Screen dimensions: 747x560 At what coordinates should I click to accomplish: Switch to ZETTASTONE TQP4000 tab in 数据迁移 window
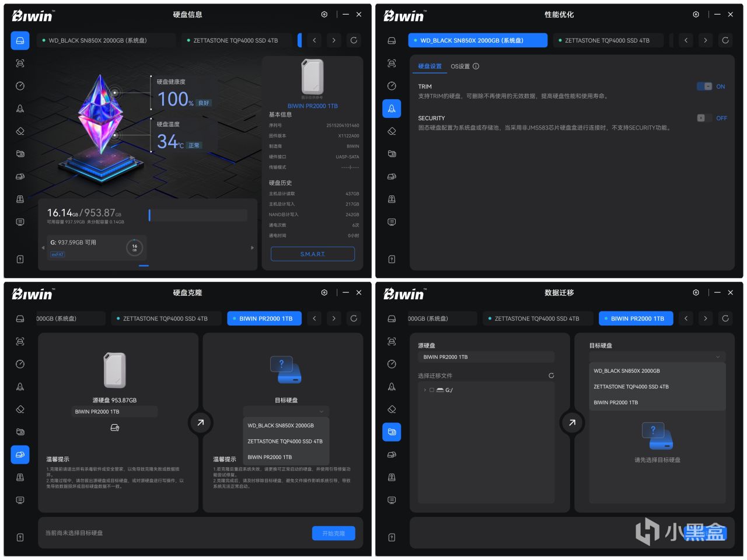(x=538, y=318)
